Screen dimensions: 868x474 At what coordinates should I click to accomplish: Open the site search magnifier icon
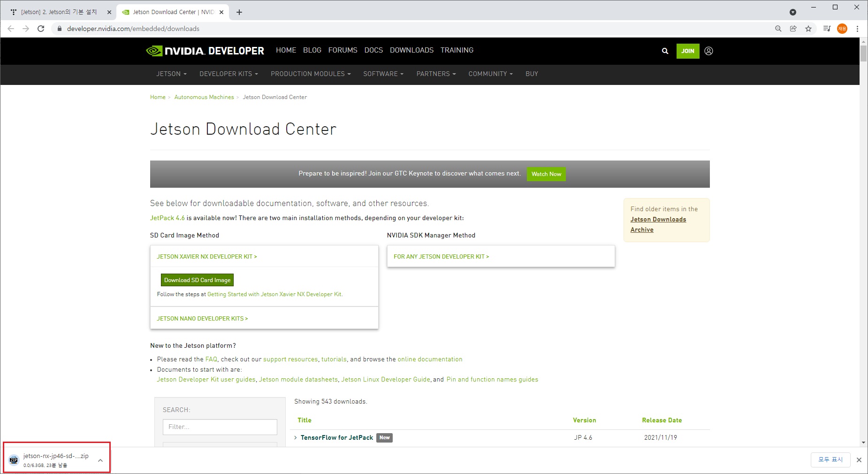point(665,51)
